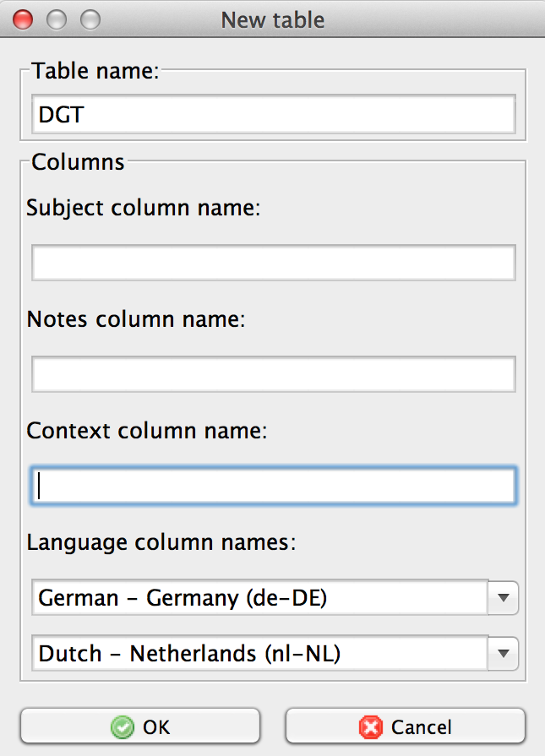Screen dimensions: 545x756
Task: Click inside the Context column name field
Action: pyautogui.click(x=273, y=487)
